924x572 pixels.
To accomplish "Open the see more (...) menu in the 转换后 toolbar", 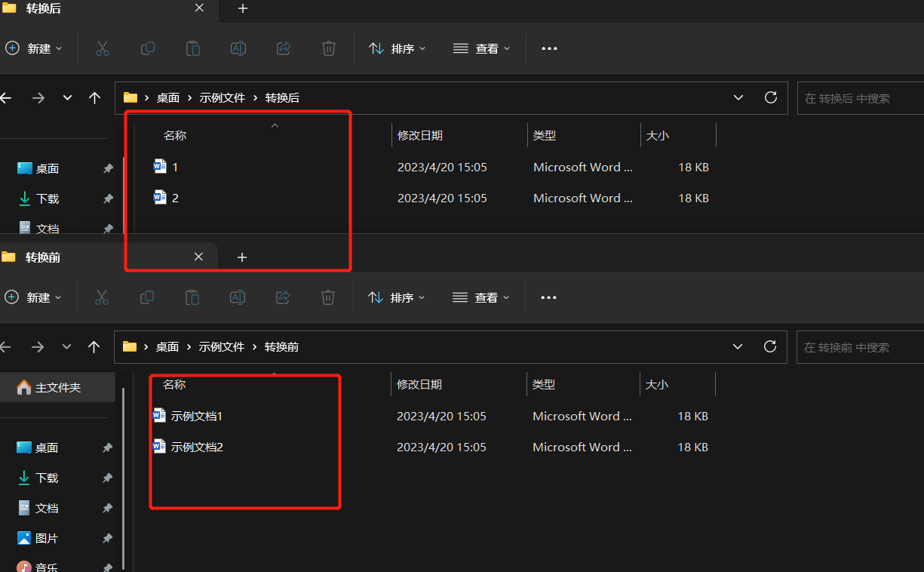I will 549,48.
